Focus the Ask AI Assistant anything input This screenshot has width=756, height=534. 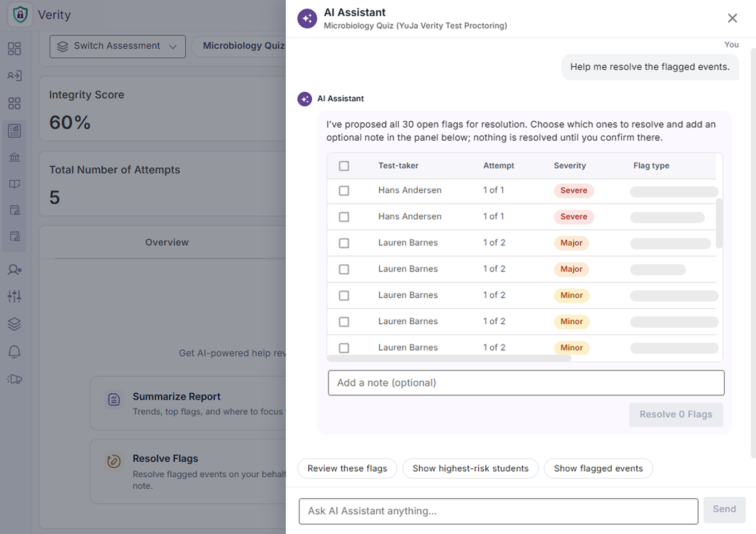pos(498,511)
